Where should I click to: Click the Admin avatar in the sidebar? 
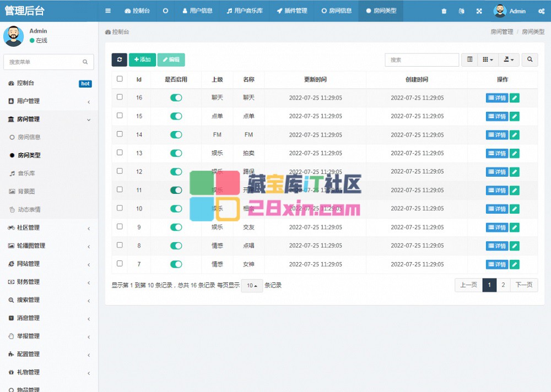pos(13,36)
